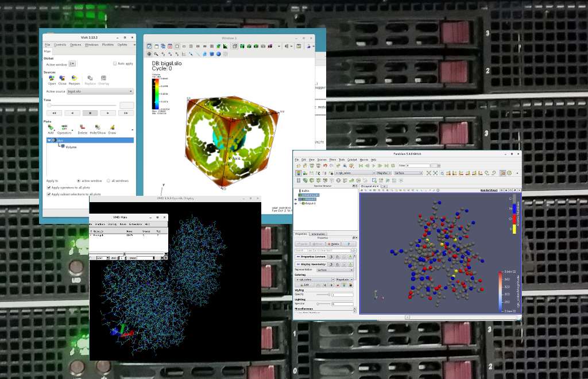
Task: Open the Controls menu in VisIt
Action: point(60,45)
